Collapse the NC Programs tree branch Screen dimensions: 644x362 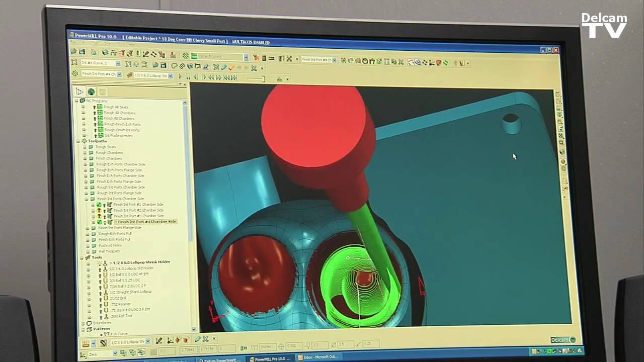tap(76, 101)
